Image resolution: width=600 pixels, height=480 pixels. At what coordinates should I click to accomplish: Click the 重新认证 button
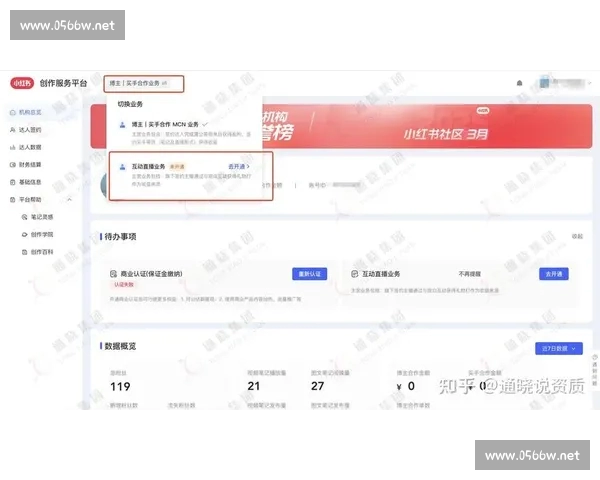(x=310, y=274)
